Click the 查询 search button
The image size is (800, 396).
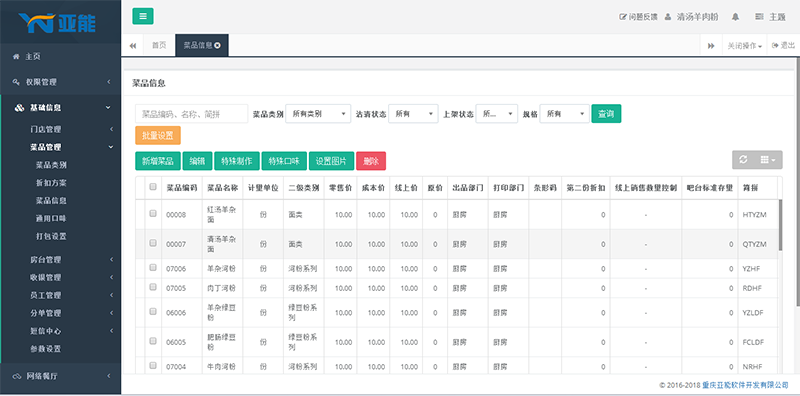(x=606, y=114)
